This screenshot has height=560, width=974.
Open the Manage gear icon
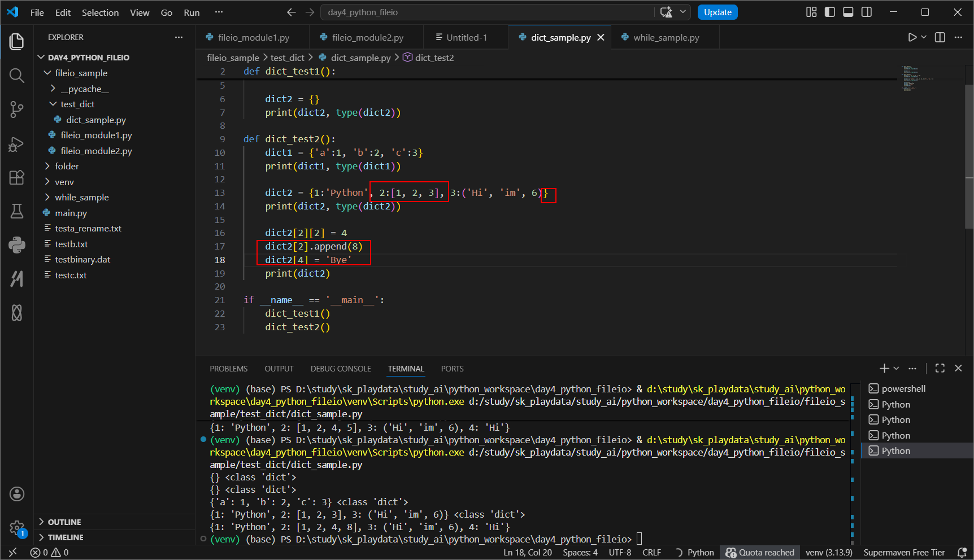click(x=17, y=528)
